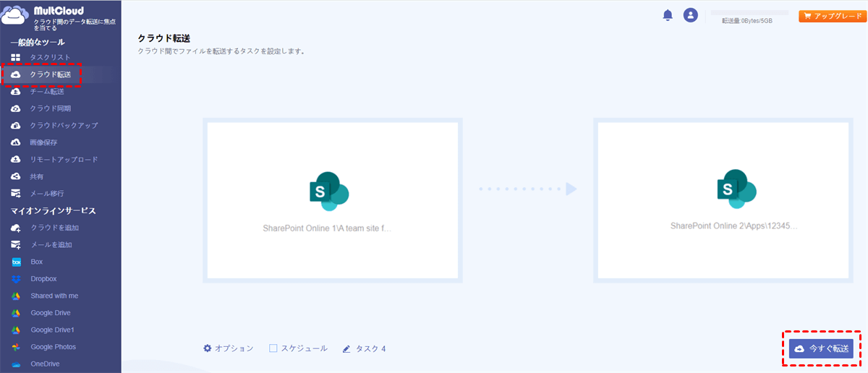
Task: Click the 共有 share icon
Action: tap(16, 176)
